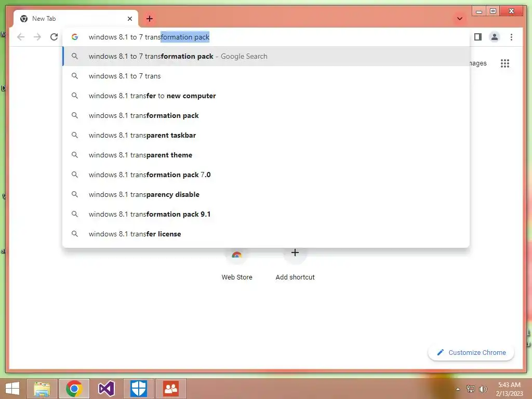The image size is (532, 399).
Task: Open Visual Studio from taskbar
Action: (106, 389)
